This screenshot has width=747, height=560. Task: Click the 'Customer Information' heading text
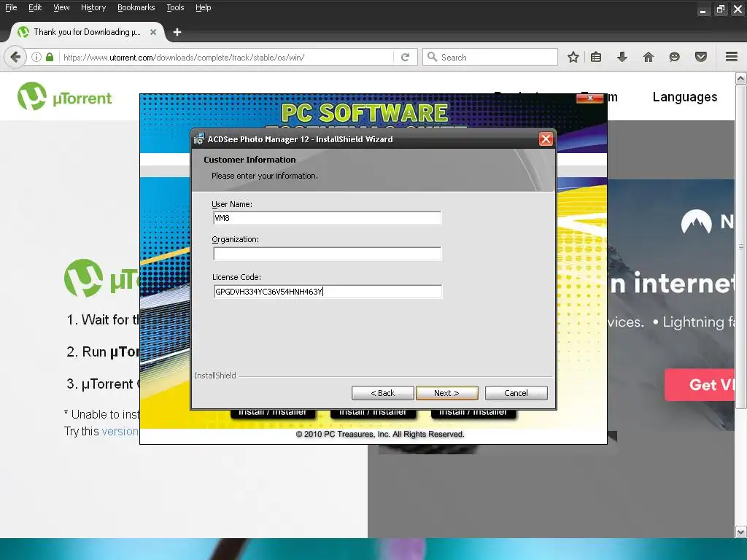(x=249, y=160)
